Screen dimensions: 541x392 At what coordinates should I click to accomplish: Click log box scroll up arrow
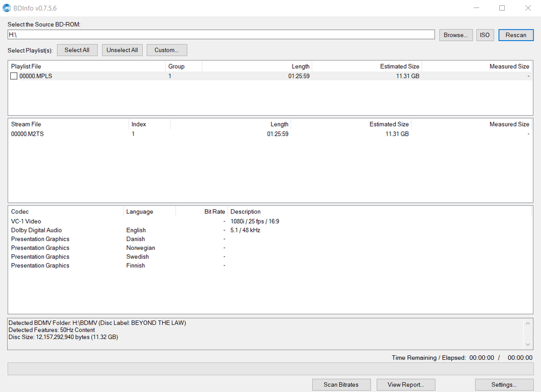click(528, 323)
